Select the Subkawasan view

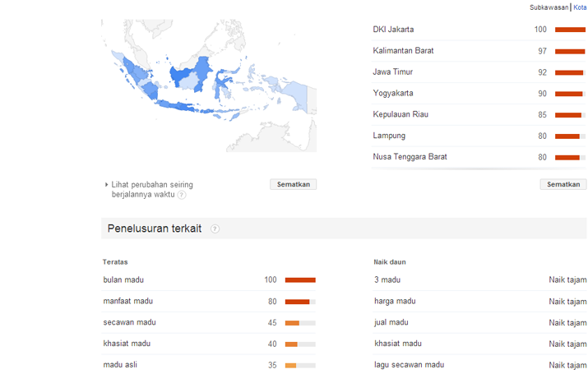(549, 7)
